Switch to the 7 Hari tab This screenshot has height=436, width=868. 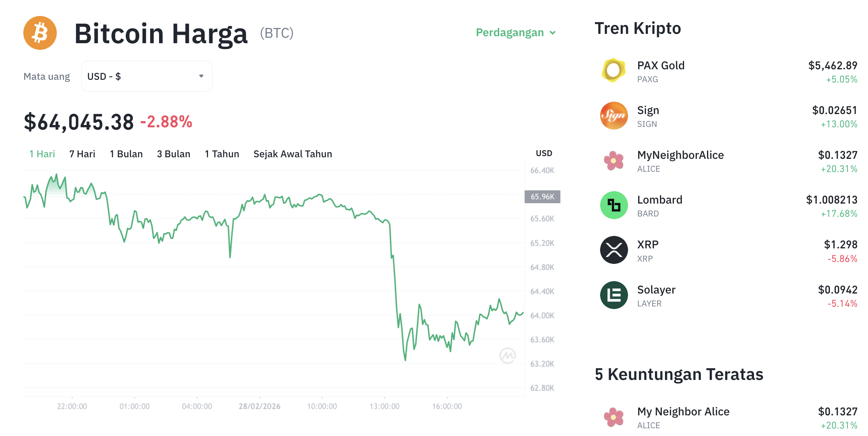[x=82, y=154]
